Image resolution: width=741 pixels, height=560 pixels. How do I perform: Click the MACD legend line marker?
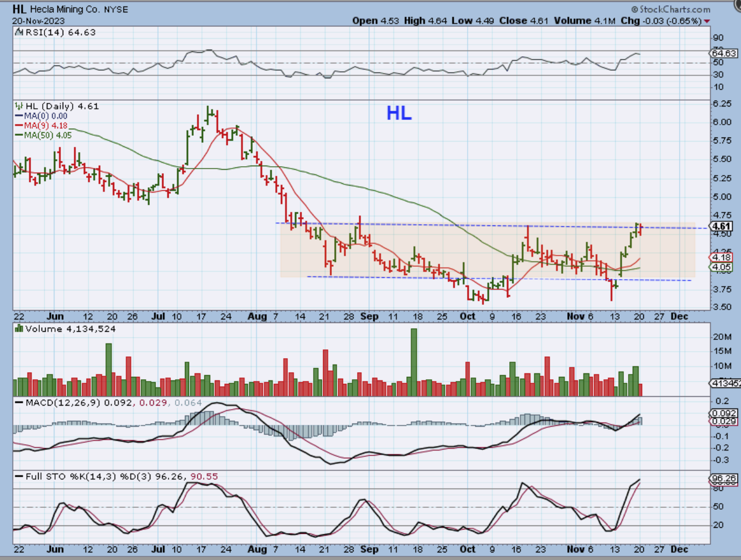click(19, 403)
